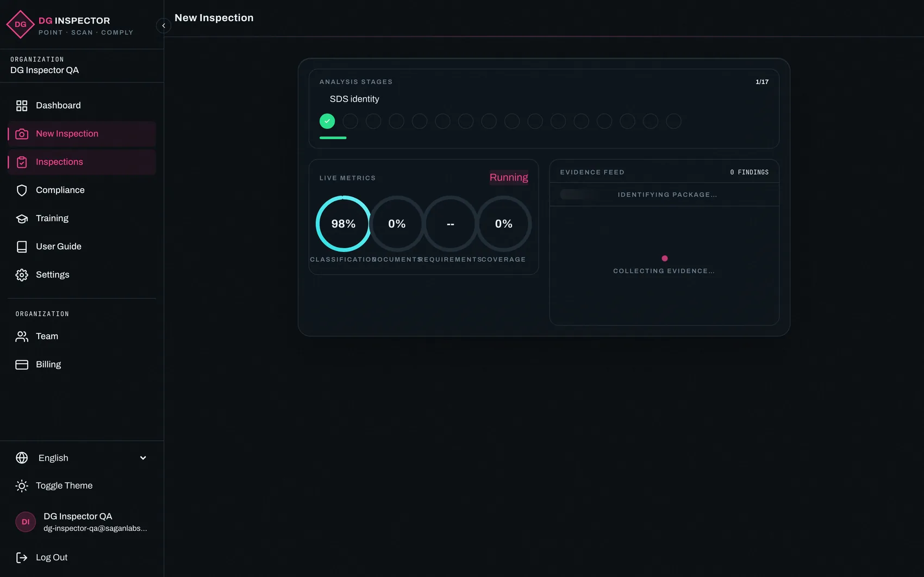Click the COLLECTING EVIDENCE text

tap(664, 271)
